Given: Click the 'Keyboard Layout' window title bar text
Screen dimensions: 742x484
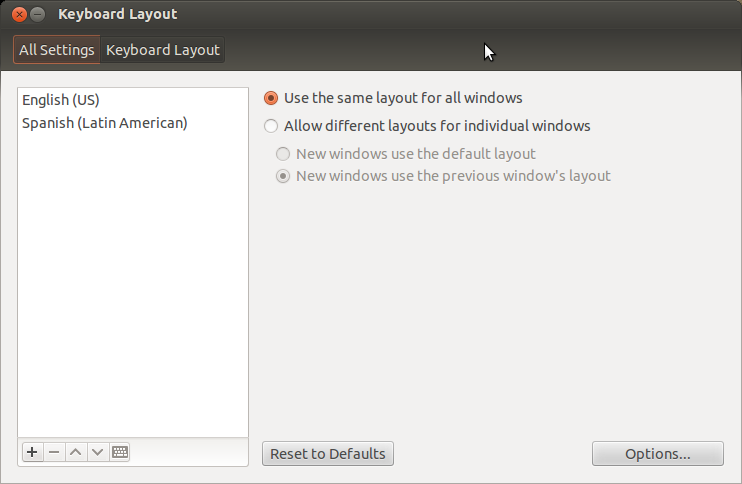Looking at the screenshot, I should 118,15.
